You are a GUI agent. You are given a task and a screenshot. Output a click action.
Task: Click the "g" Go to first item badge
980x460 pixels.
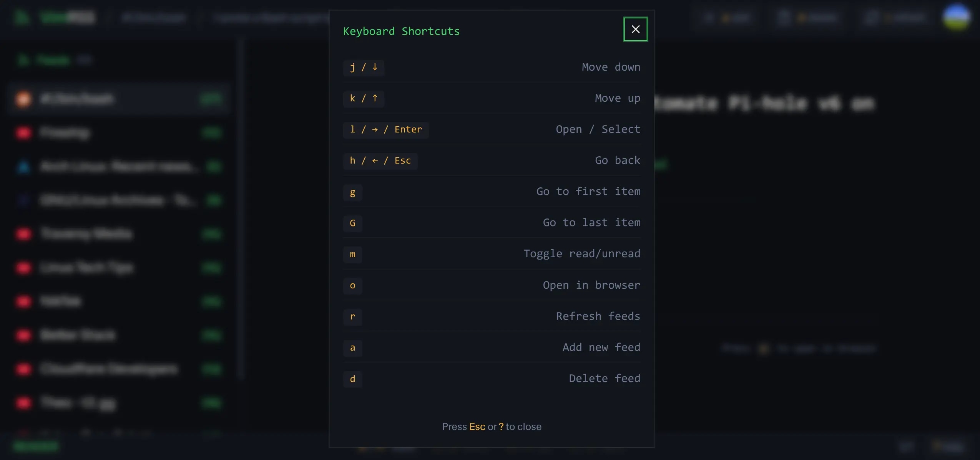[352, 192]
